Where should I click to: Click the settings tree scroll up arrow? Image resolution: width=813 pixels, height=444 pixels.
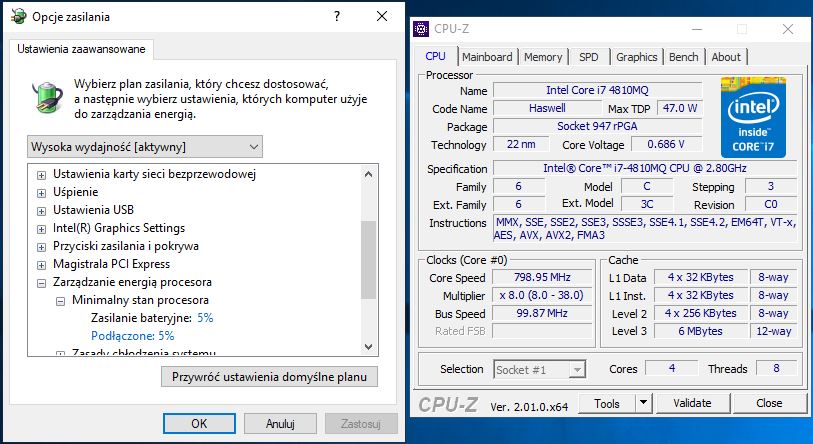point(368,174)
